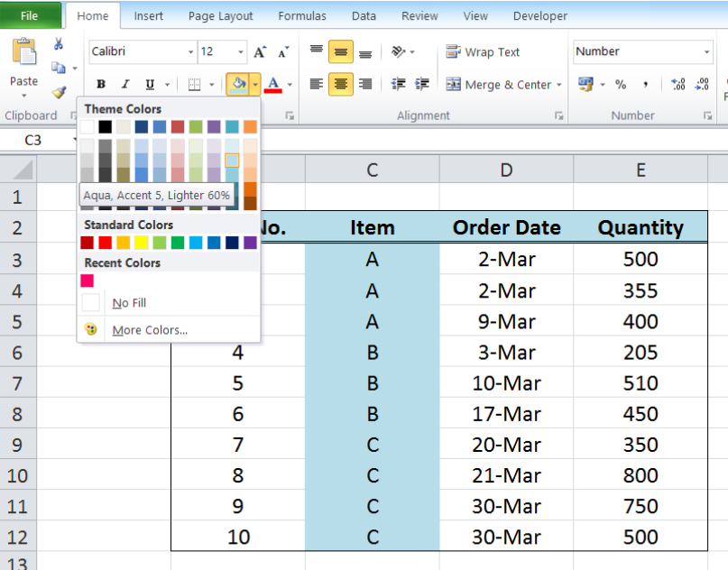The image size is (728, 570).
Task: Switch to the Page Layout tab
Action: [220, 15]
